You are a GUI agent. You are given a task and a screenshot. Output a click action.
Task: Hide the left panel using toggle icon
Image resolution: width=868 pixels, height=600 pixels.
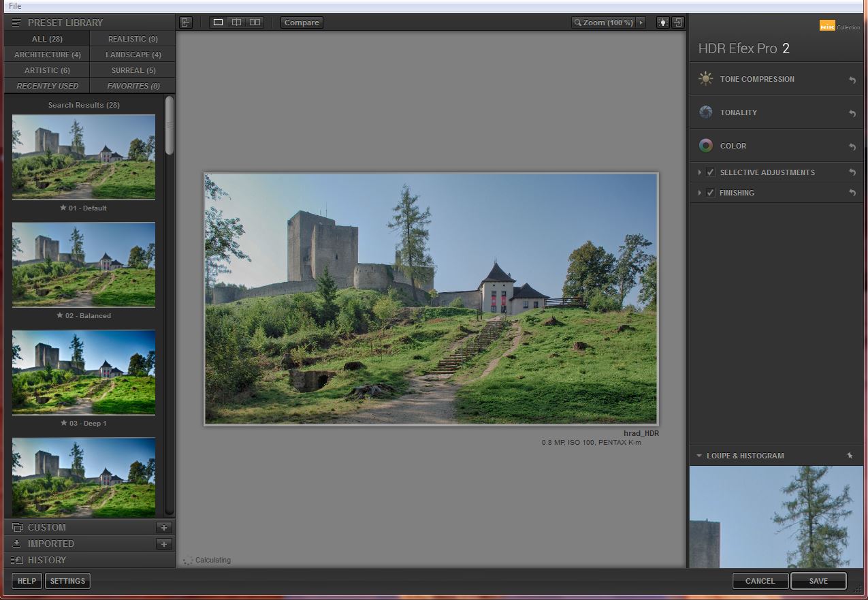(186, 22)
